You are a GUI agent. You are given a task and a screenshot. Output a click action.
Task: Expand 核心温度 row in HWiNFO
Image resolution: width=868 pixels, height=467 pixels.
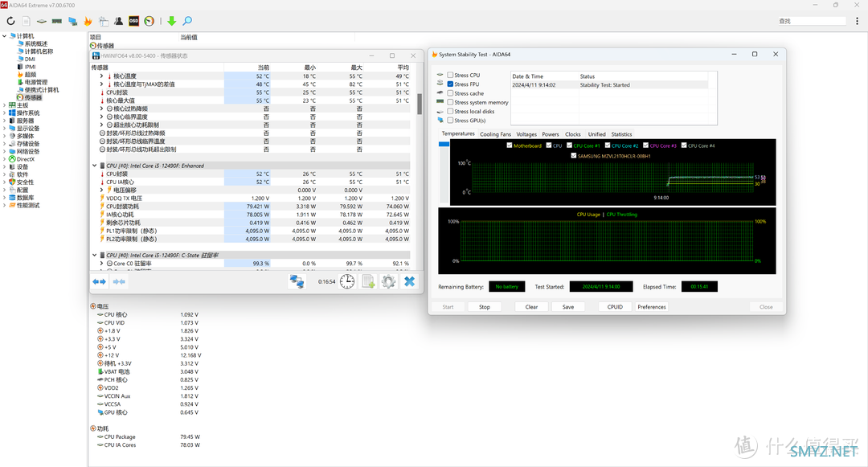[x=101, y=76]
